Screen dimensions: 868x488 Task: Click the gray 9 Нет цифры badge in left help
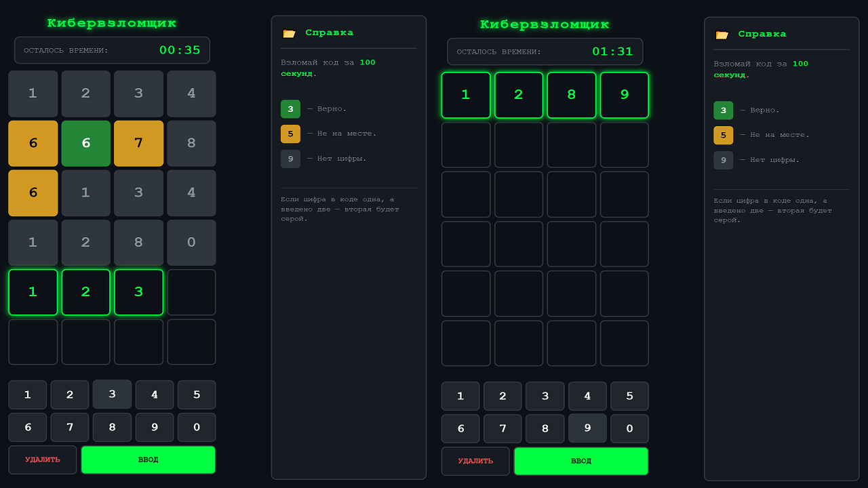(290, 159)
